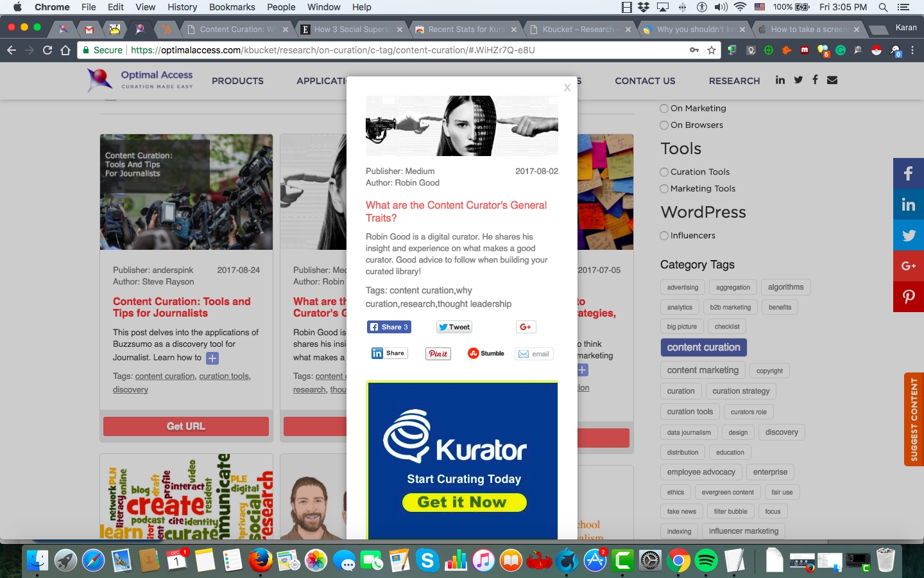The height and width of the screenshot is (578, 924).
Task: Select the Curation Tools radio button
Action: click(664, 172)
